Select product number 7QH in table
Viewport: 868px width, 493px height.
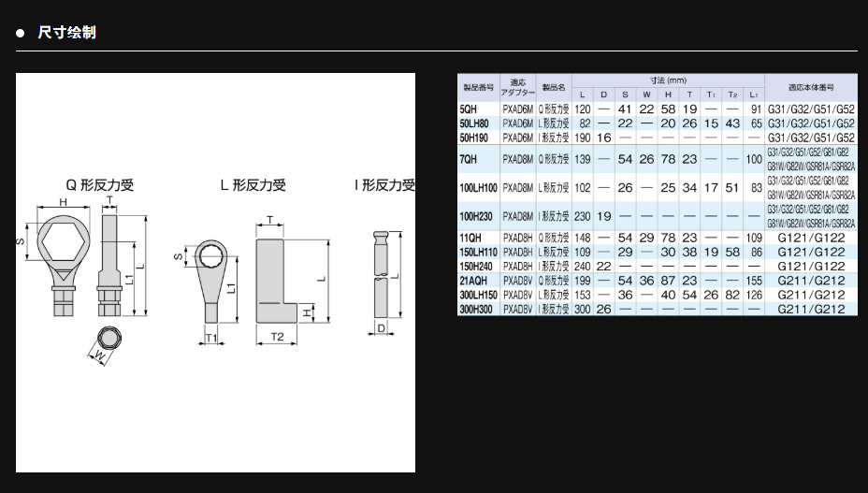pos(470,159)
